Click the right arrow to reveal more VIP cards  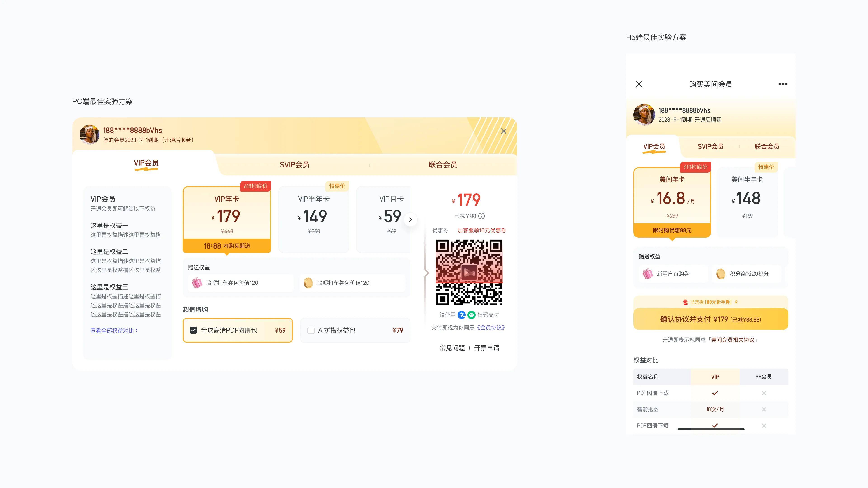(x=410, y=220)
